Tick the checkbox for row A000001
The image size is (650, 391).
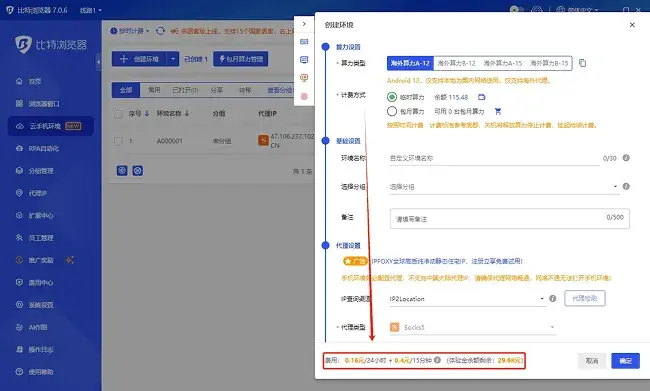(x=118, y=141)
